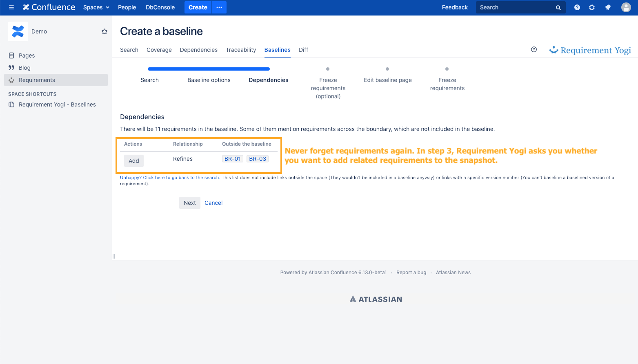Open the settings gear icon
638x364 pixels.
point(591,7)
